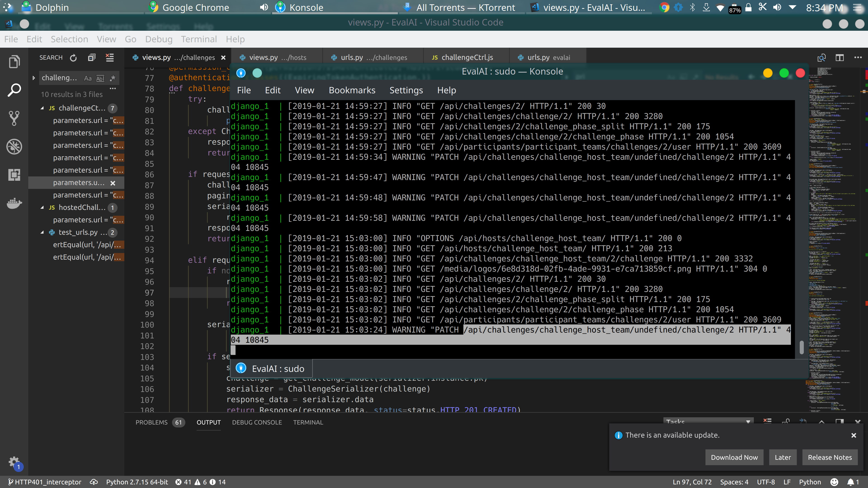Image resolution: width=868 pixels, height=488 pixels.
Task: Open Release Notes from the update notification
Action: point(830,457)
